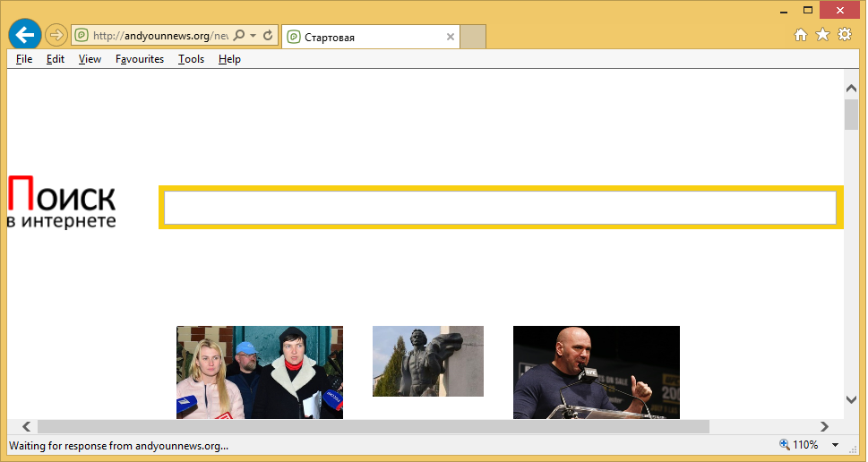Click the vertical scrollbar thumb
This screenshot has height=462, width=868.
point(851,115)
